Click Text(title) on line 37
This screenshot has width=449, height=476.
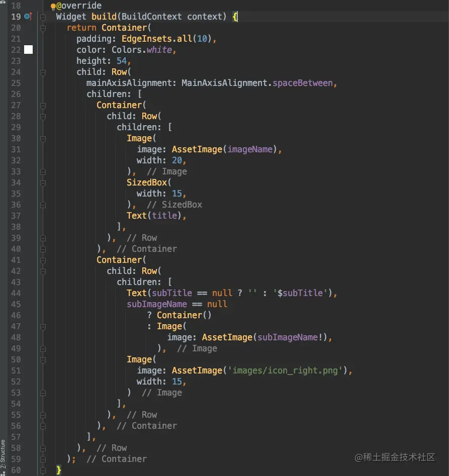(x=154, y=216)
